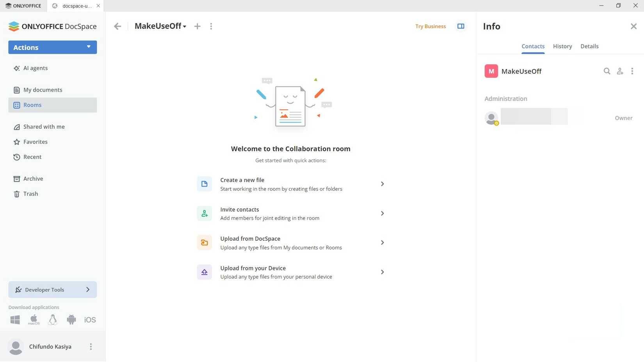Click the Create a new file icon

point(205,184)
